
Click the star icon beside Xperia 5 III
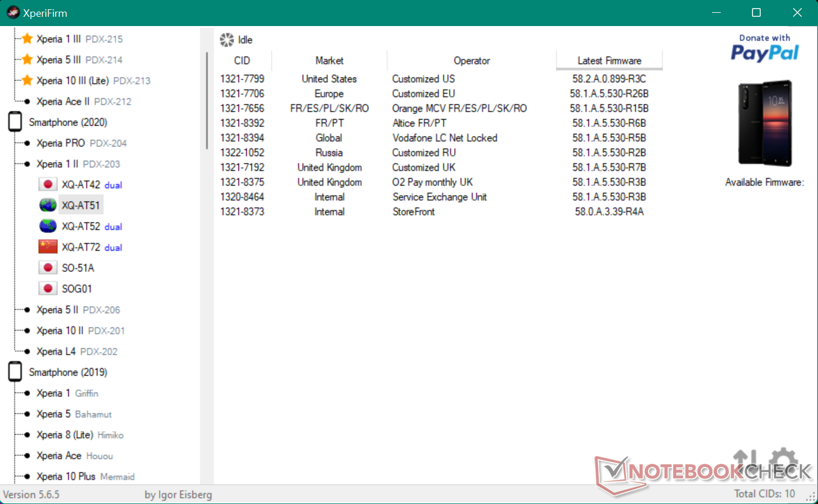pyautogui.click(x=27, y=60)
